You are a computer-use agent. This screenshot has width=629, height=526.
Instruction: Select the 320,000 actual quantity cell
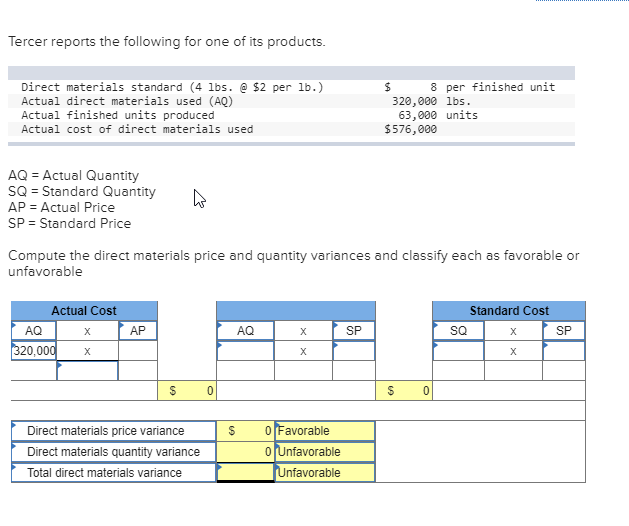[x=34, y=351]
